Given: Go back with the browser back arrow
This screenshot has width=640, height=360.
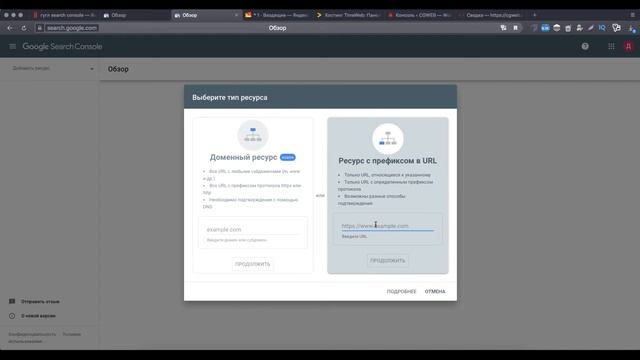Looking at the screenshot, I should pos(10,28).
